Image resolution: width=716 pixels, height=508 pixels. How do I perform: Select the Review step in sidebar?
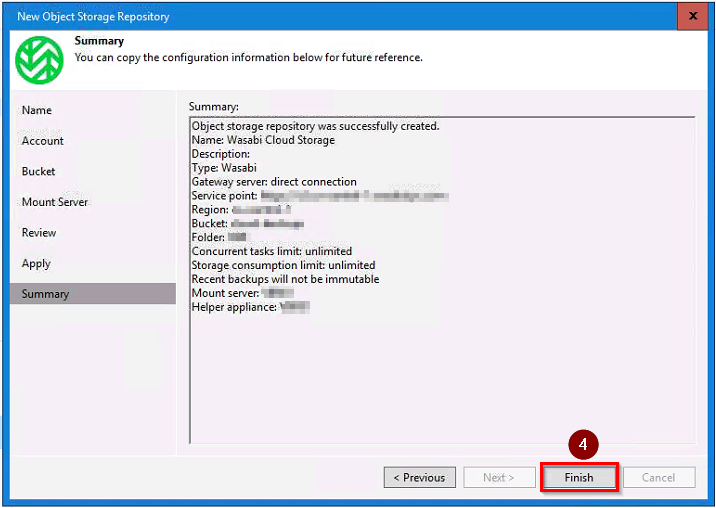click(39, 233)
